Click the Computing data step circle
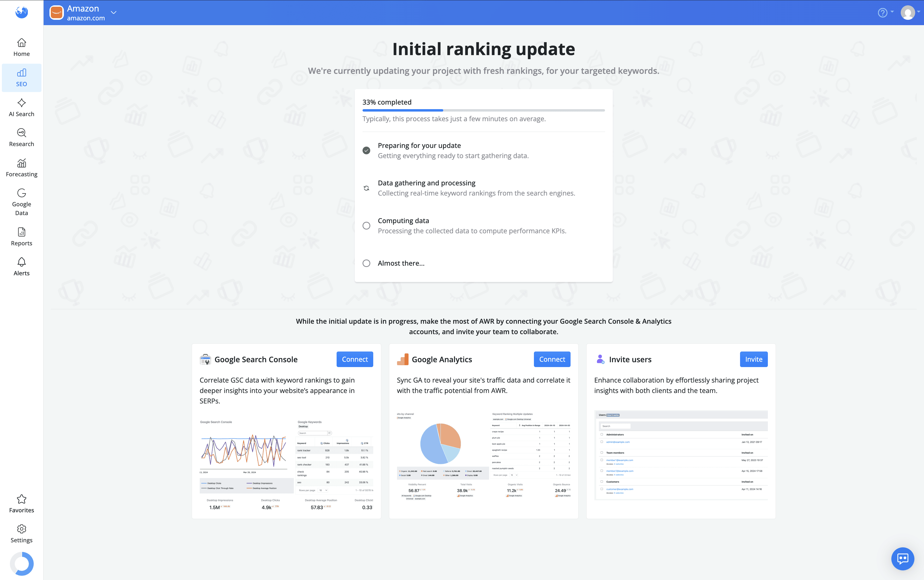 (x=366, y=226)
